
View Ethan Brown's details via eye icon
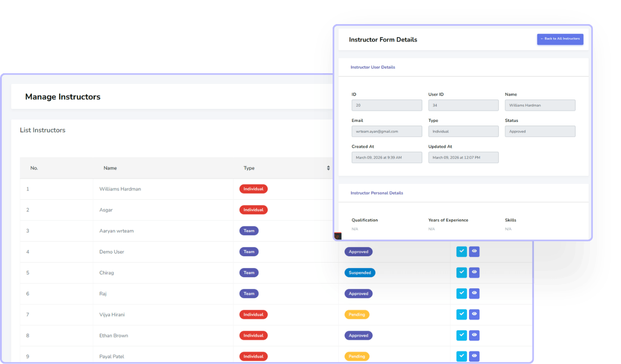click(x=474, y=335)
